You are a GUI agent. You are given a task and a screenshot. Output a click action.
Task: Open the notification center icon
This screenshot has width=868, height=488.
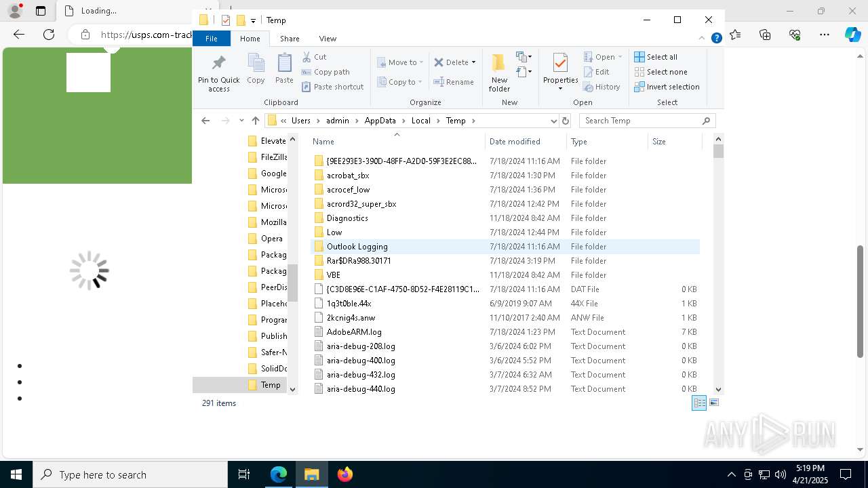coord(846,474)
